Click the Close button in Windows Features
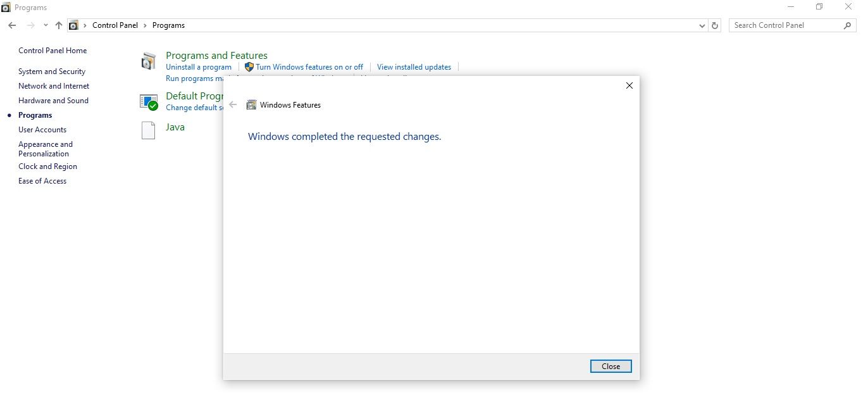Screen dimensions: 868x395 pyautogui.click(x=610, y=366)
